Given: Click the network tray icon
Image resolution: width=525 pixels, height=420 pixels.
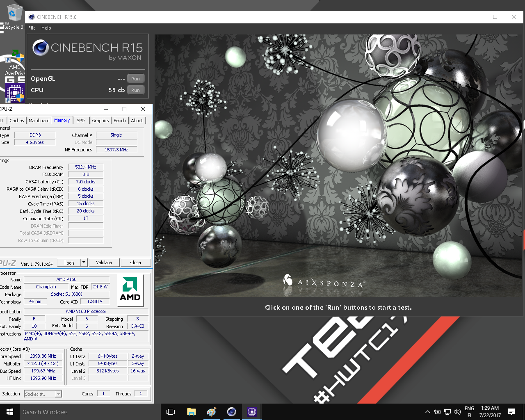Looking at the screenshot, I should click(447, 412).
